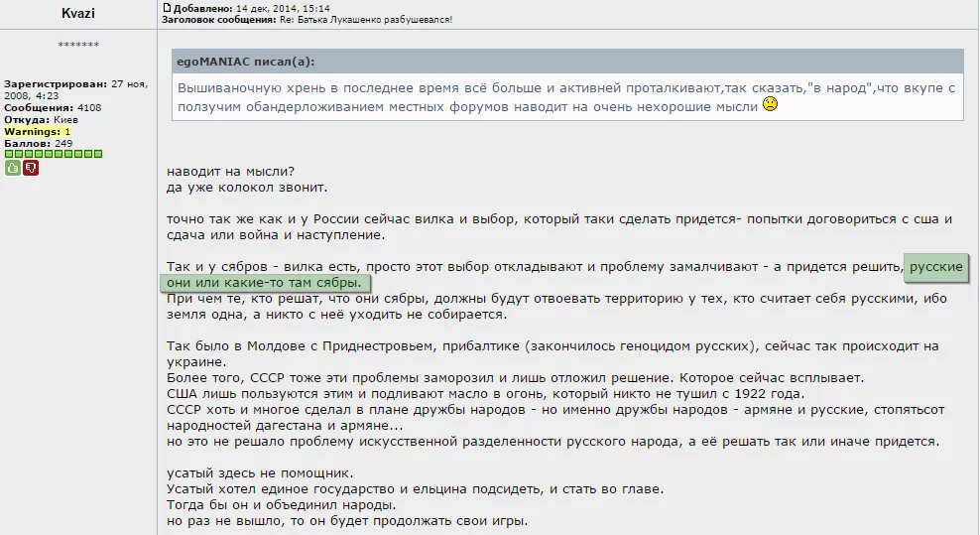Image resolution: width=980 pixels, height=535 pixels.
Task: Click the line Тогда бы он и объединил народы.
Action: coord(282,505)
